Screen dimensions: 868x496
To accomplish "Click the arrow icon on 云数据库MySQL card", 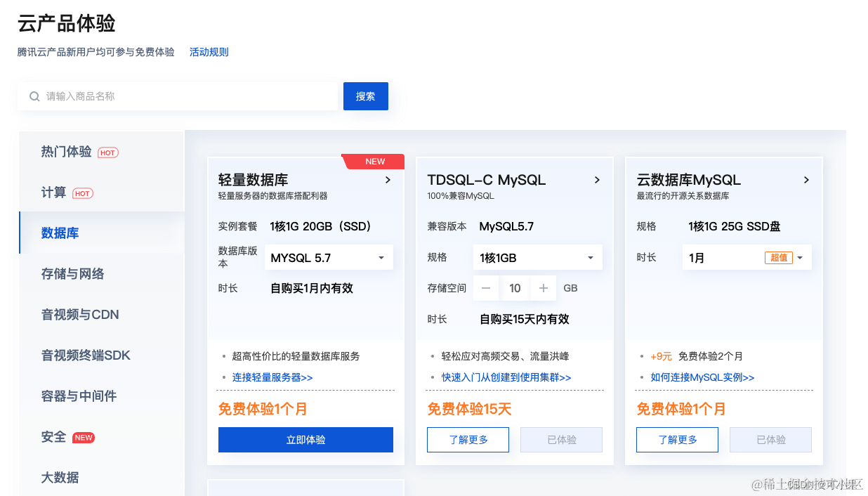I will [x=806, y=180].
